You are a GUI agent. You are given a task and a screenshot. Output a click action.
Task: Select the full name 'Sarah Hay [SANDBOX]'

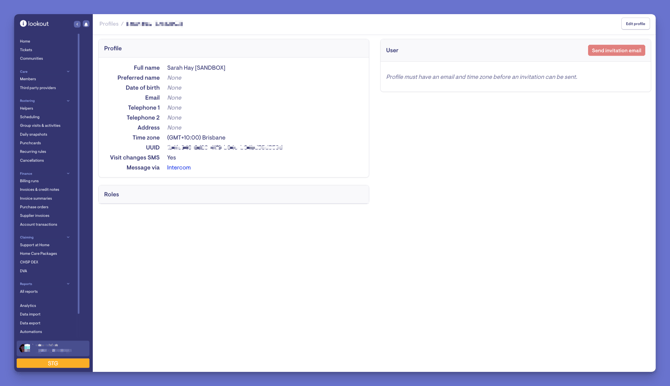[196, 68]
